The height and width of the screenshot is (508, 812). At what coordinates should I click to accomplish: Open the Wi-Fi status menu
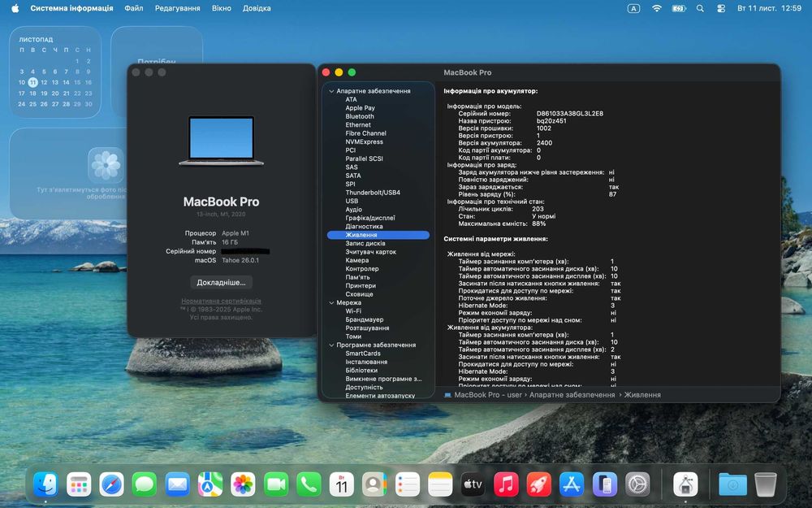tap(657, 8)
